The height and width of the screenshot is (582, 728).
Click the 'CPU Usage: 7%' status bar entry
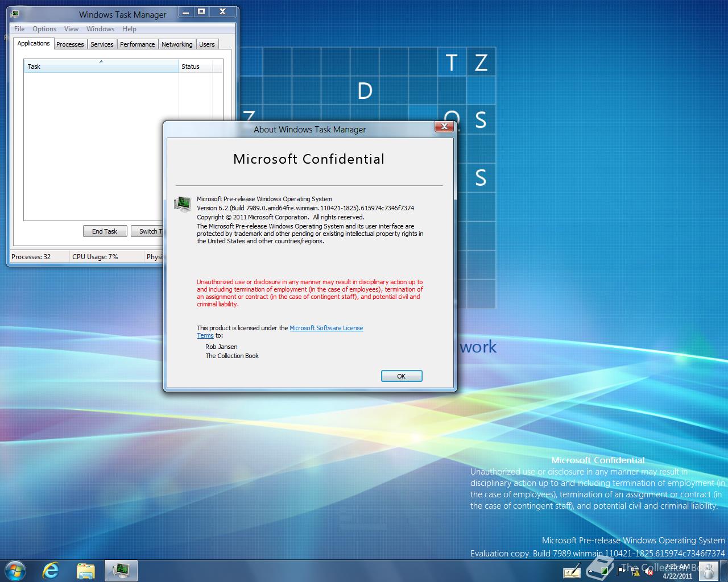point(95,257)
